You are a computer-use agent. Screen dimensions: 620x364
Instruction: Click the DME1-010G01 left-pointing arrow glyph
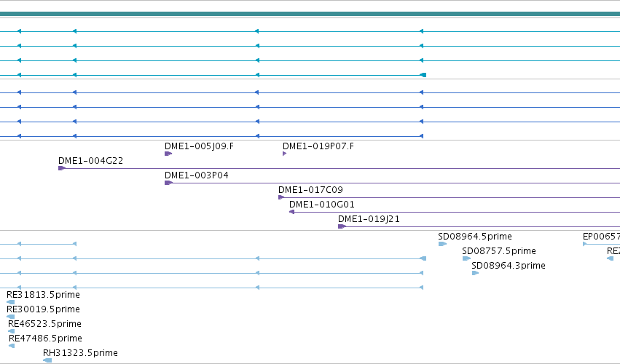coord(292,213)
